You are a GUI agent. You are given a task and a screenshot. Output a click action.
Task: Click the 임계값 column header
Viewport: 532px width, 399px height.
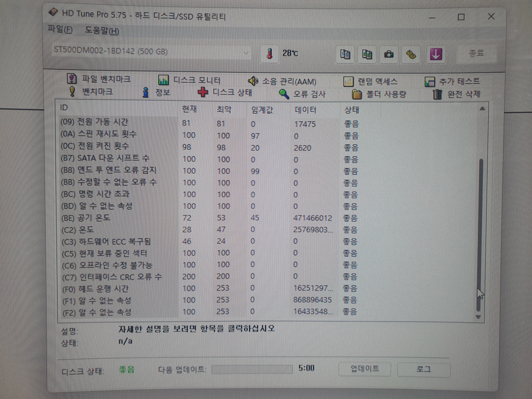pyautogui.click(x=262, y=110)
